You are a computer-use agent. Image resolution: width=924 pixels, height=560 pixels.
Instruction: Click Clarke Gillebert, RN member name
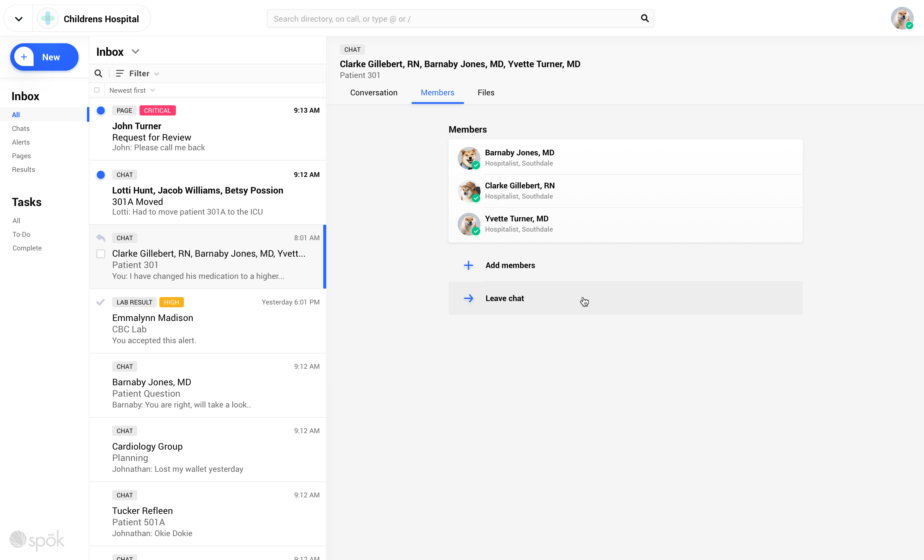(x=520, y=186)
